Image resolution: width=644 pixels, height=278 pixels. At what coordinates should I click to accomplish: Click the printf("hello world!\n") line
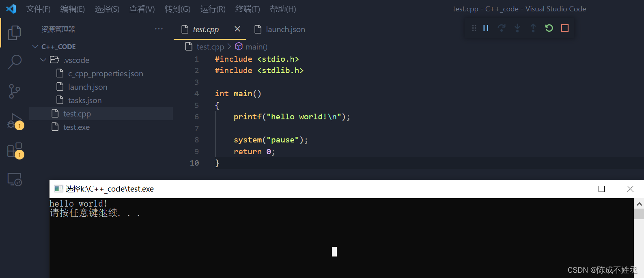point(292,117)
